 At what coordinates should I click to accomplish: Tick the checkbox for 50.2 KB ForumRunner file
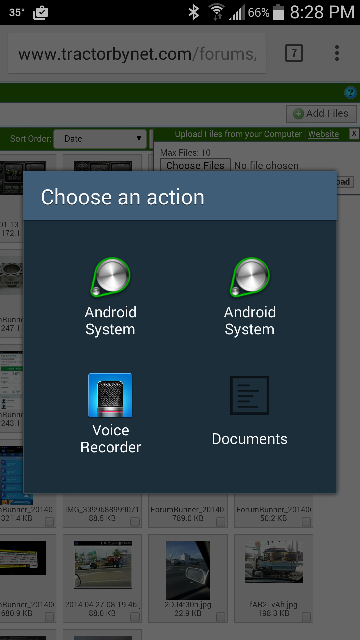(x=306, y=521)
